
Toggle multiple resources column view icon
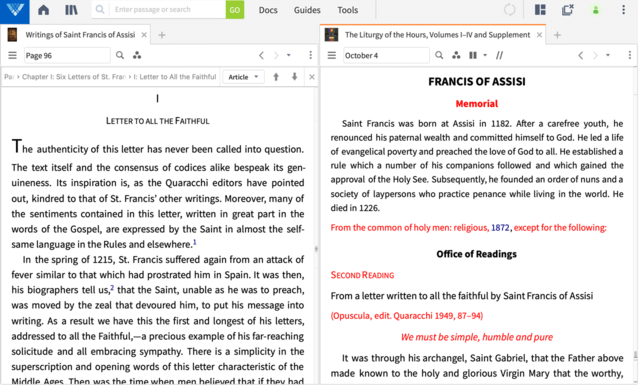[x=473, y=55]
